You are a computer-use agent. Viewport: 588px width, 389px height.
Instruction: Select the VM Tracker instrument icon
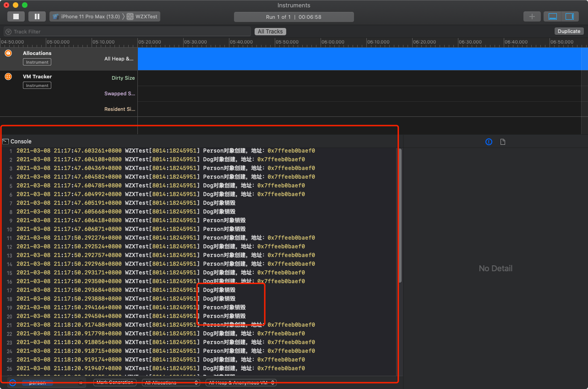tap(8, 77)
